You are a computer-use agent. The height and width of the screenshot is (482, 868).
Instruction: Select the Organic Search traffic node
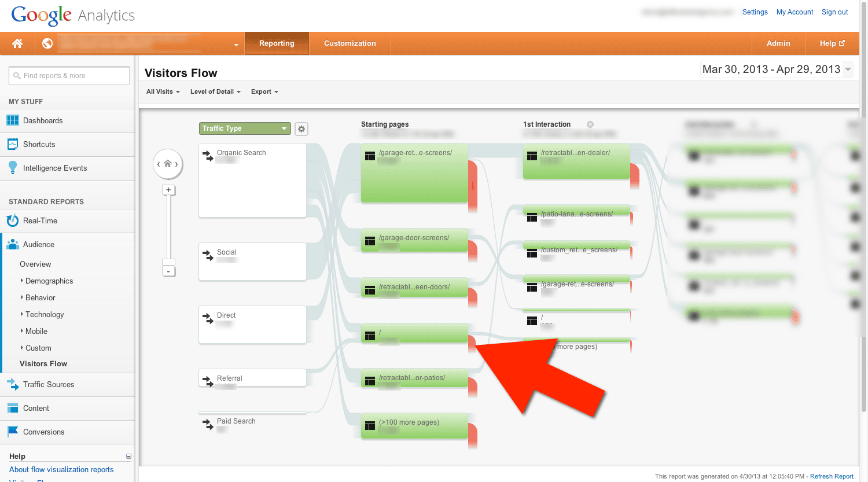252,181
